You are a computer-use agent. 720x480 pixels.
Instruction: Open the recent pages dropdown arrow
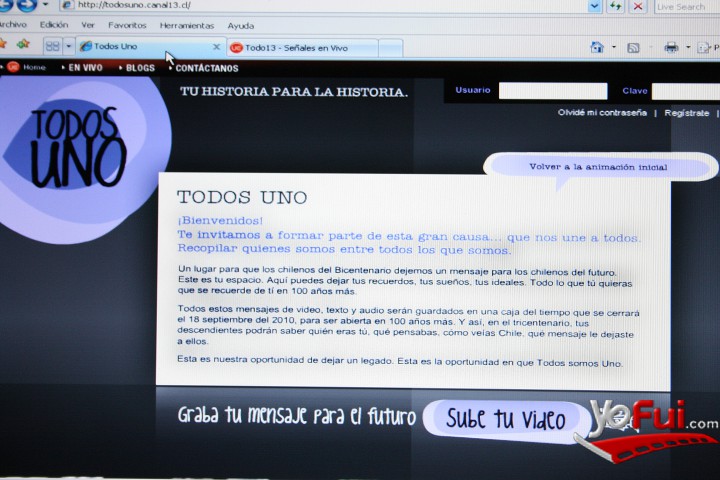(x=45, y=5)
